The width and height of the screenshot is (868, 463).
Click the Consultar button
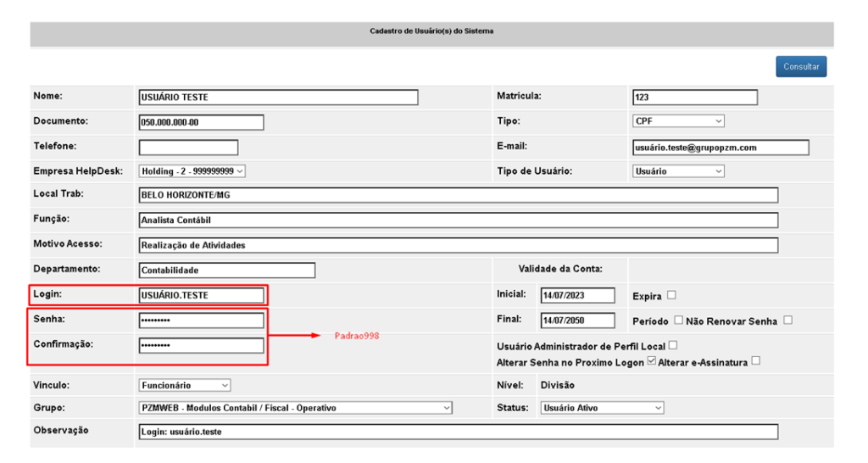pos(801,66)
